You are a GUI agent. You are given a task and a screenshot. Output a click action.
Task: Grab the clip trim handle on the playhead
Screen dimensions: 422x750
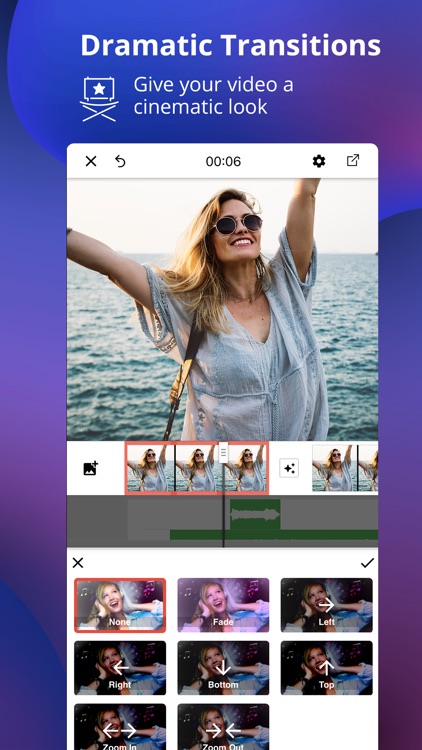click(x=223, y=452)
